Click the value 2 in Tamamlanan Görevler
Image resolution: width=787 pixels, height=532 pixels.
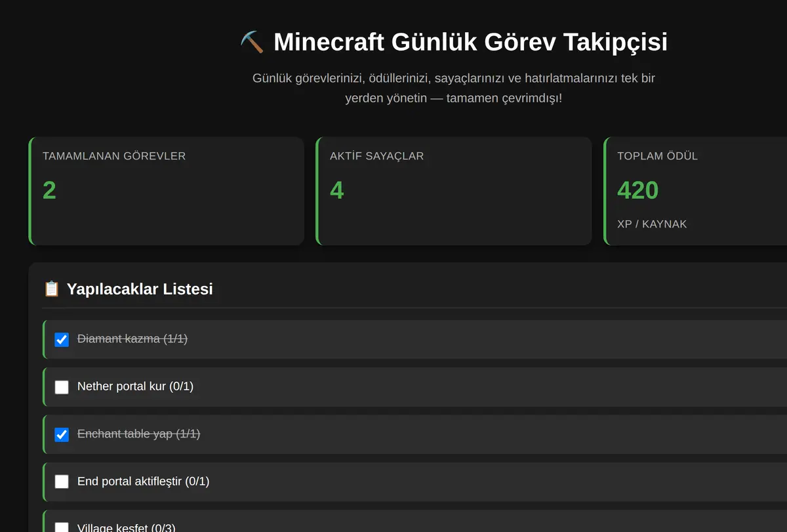click(x=49, y=190)
